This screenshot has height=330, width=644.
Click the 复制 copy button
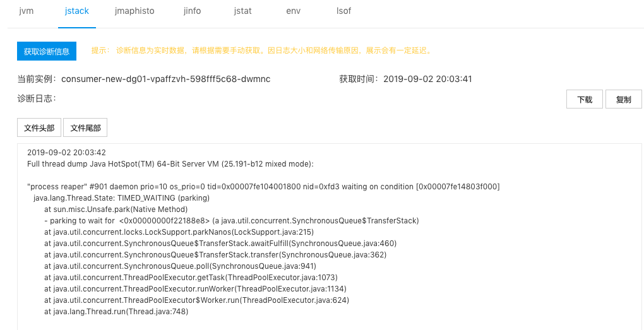click(x=623, y=100)
